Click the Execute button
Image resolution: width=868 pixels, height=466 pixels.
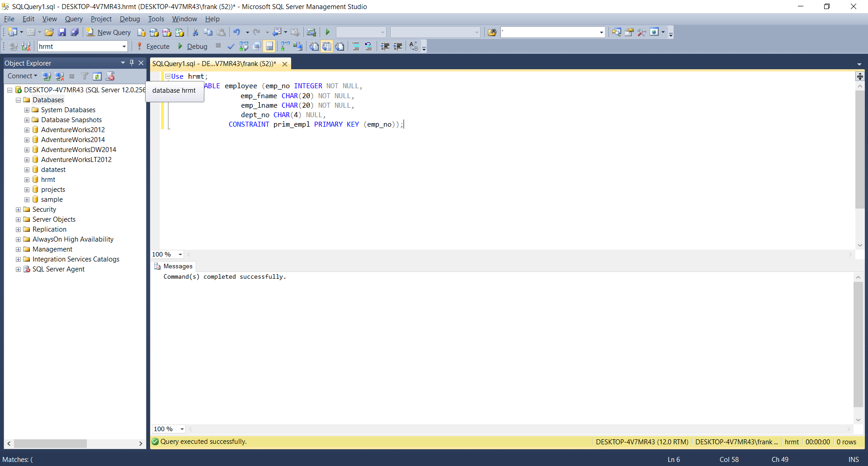point(153,46)
